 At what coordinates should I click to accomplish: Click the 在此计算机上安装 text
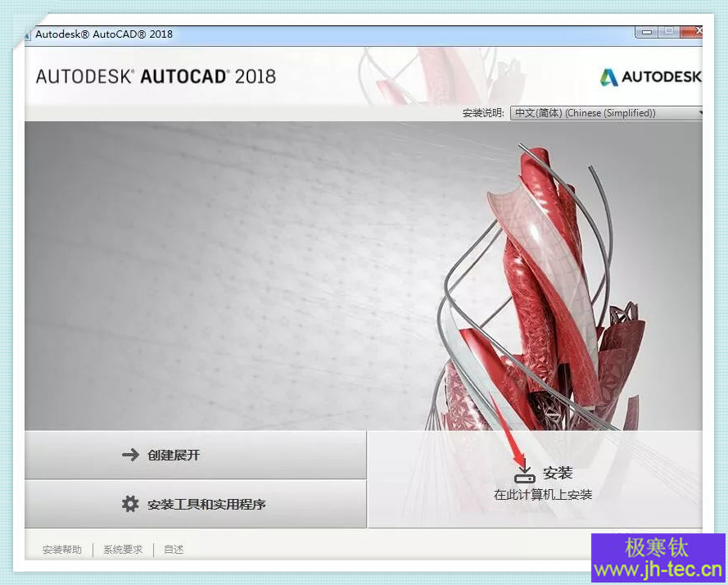click(x=543, y=495)
